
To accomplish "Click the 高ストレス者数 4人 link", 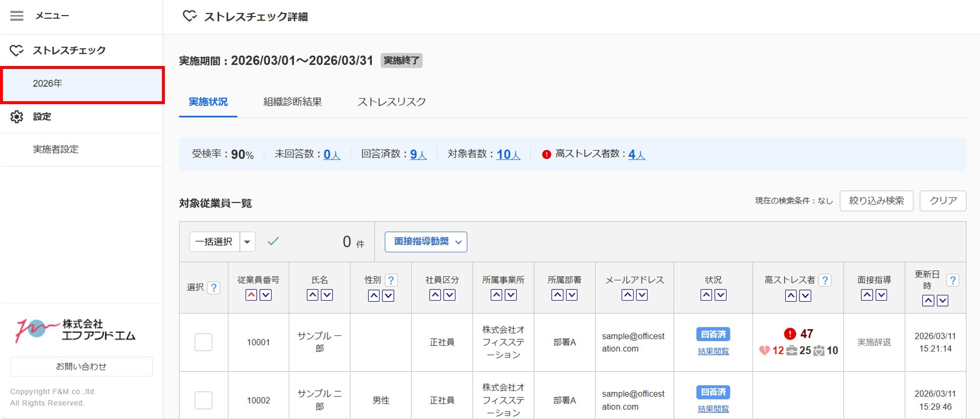I will point(636,154).
